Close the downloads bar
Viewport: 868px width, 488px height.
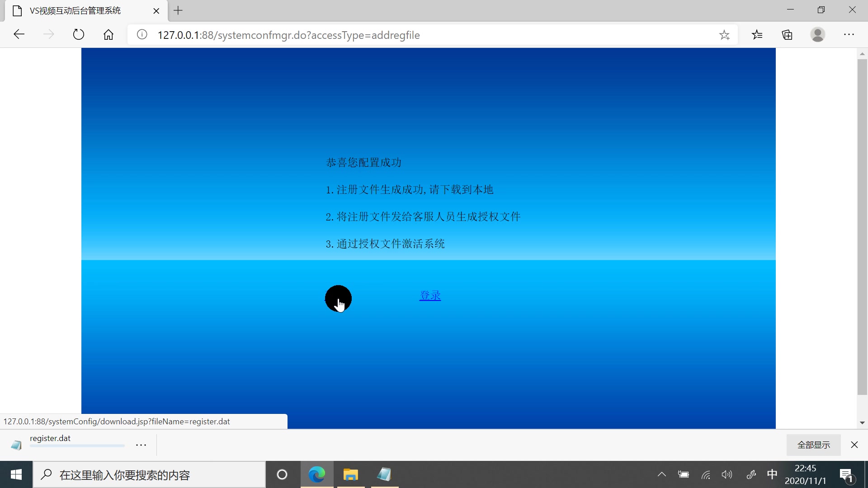[854, 445]
